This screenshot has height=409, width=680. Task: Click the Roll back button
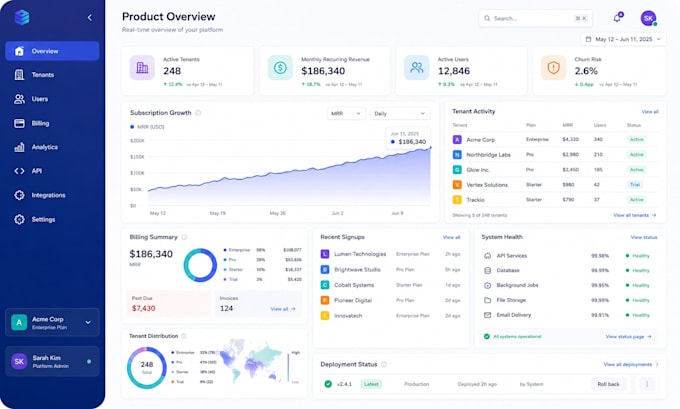[x=608, y=384]
